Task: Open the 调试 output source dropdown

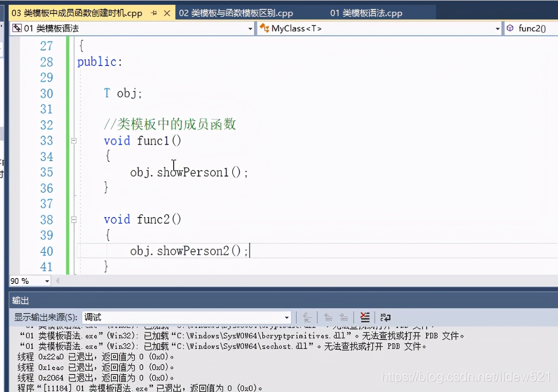Action: point(287,317)
